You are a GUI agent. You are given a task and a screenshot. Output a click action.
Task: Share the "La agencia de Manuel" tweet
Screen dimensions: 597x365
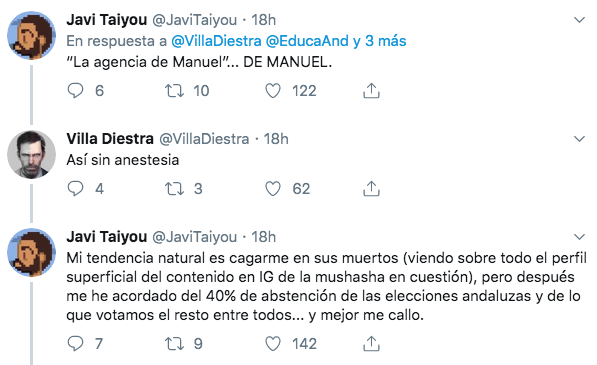(371, 91)
